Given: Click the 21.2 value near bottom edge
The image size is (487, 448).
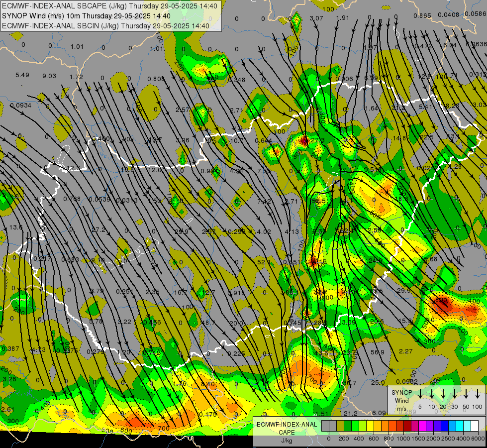Looking at the screenshot, I should pyautogui.click(x=351, y=413).
